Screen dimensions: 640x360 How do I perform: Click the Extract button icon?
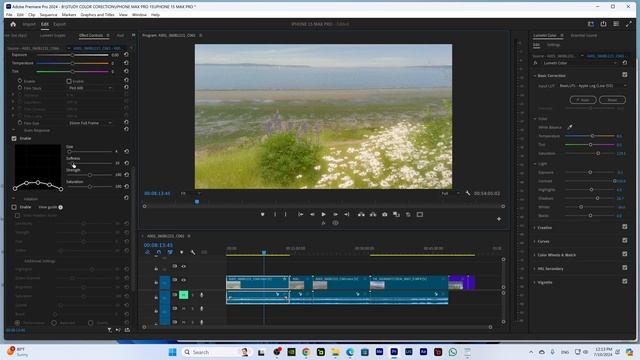click(x=373, y=214)
